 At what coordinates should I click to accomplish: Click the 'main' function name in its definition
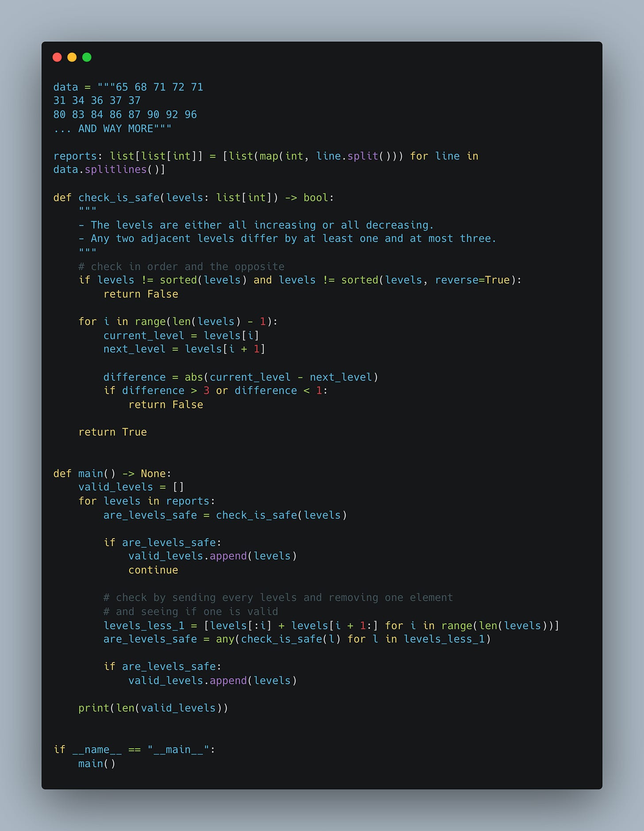(x=90, y=474)
